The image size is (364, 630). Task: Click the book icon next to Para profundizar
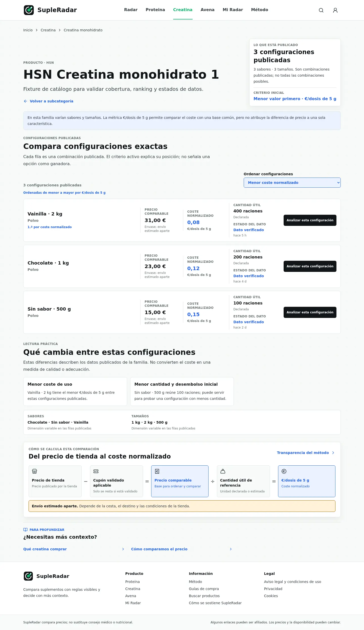click(25, 530)
